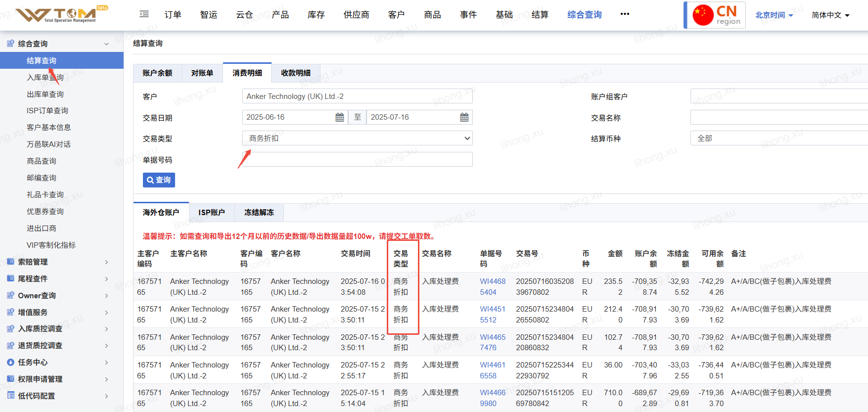Expand the 任务中心 menu chevron

[x=106, y=362]
